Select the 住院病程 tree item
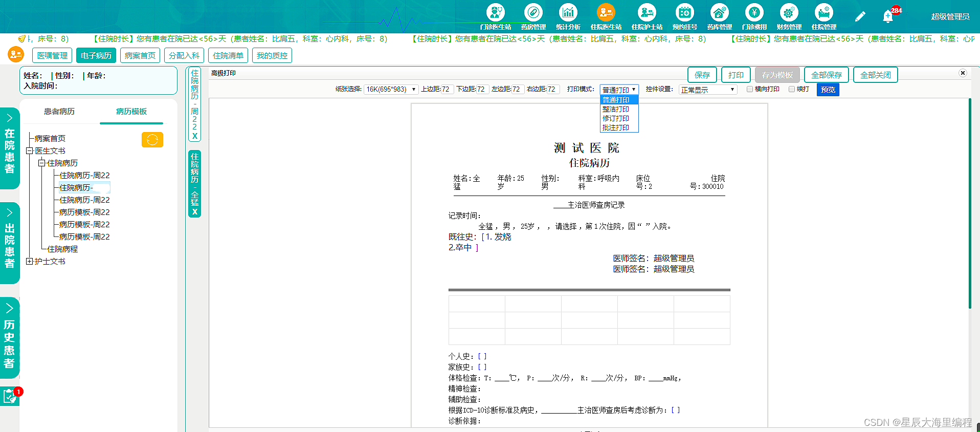Image resolution: width=980 pixels, height=432 pixels. (x=62, y=249)
